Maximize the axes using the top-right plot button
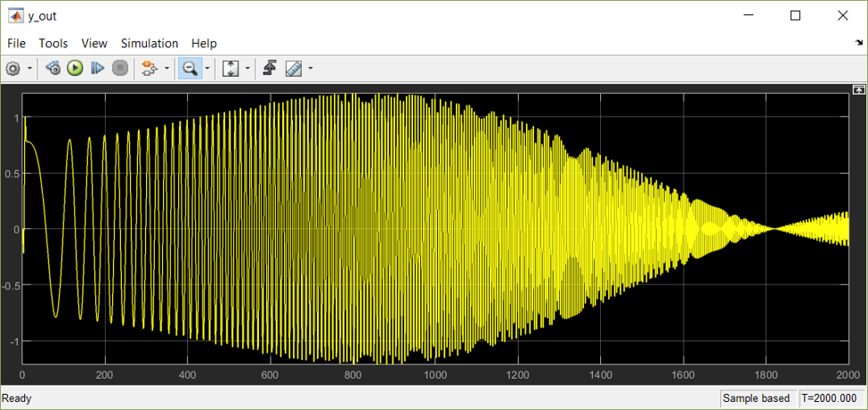 [858, 90]
